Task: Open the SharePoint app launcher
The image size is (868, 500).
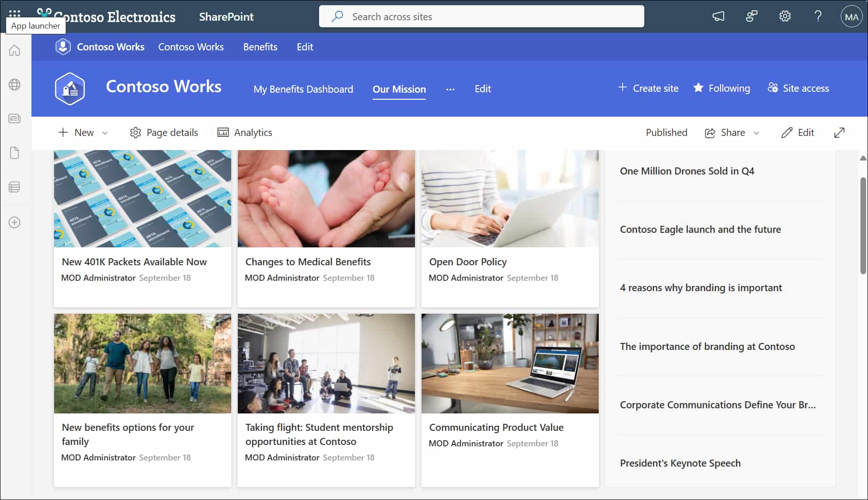Action: (14, 13)
